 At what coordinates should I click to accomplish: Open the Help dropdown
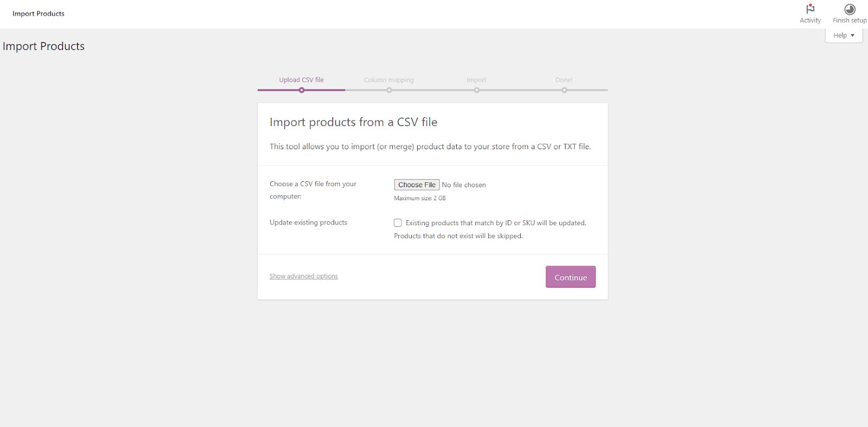(x=843, y=35)
